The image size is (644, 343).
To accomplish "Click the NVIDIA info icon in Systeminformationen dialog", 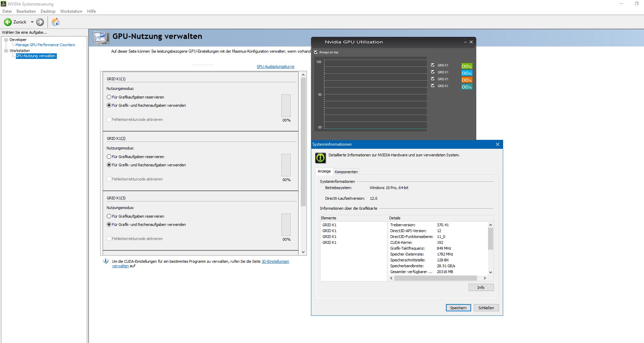I will [x=320, y=158].
